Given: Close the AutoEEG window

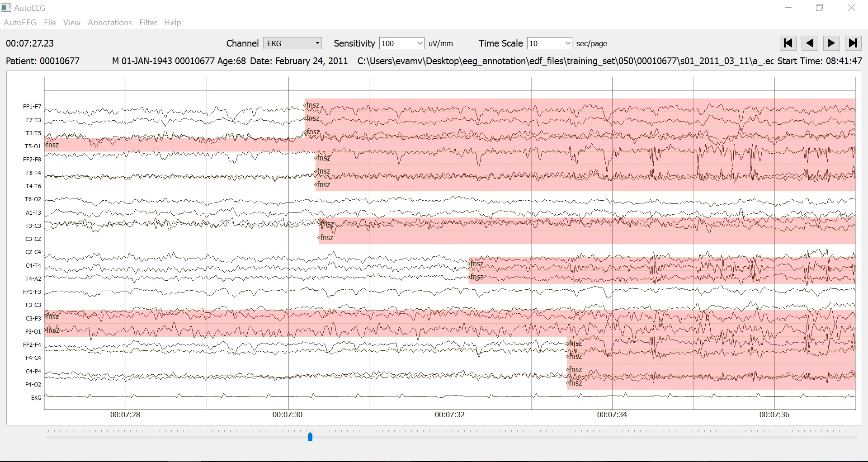Looking at the screenshot, I should 851,8.
